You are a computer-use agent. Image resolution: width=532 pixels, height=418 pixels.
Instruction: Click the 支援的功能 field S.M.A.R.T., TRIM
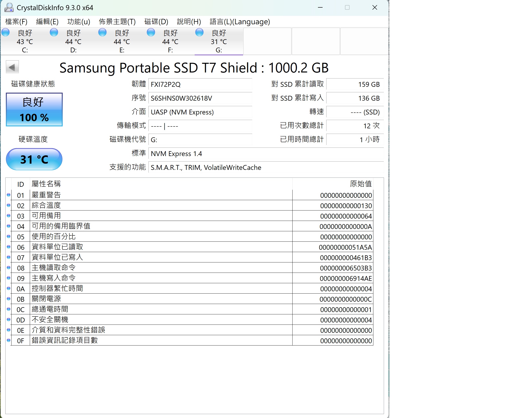266,167
